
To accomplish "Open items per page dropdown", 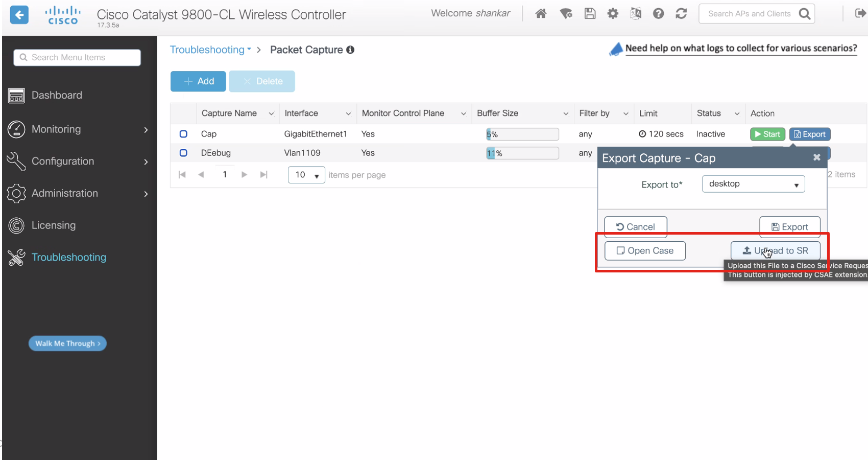I will point(306,175).
